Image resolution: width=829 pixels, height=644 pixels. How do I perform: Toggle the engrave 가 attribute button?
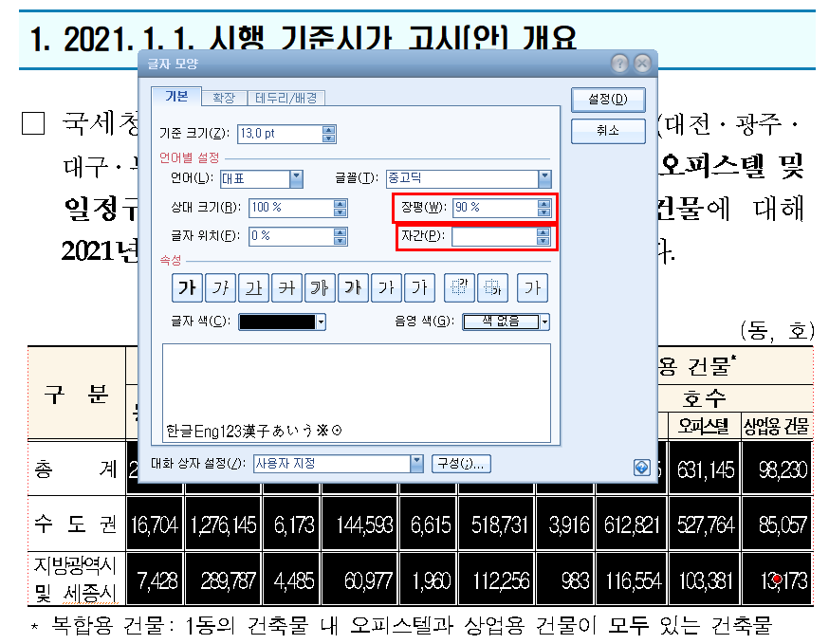[x=420, y=287]
